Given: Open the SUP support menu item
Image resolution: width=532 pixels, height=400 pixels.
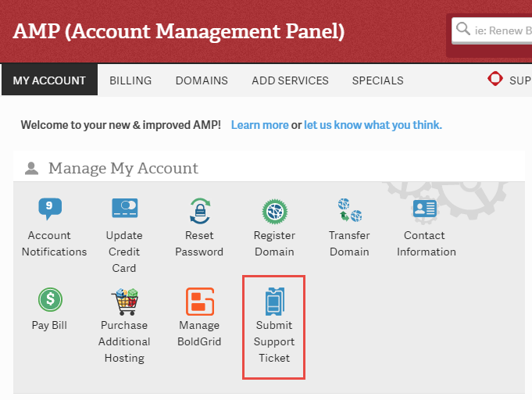Looking at the screenshot, I should (520, 80).
